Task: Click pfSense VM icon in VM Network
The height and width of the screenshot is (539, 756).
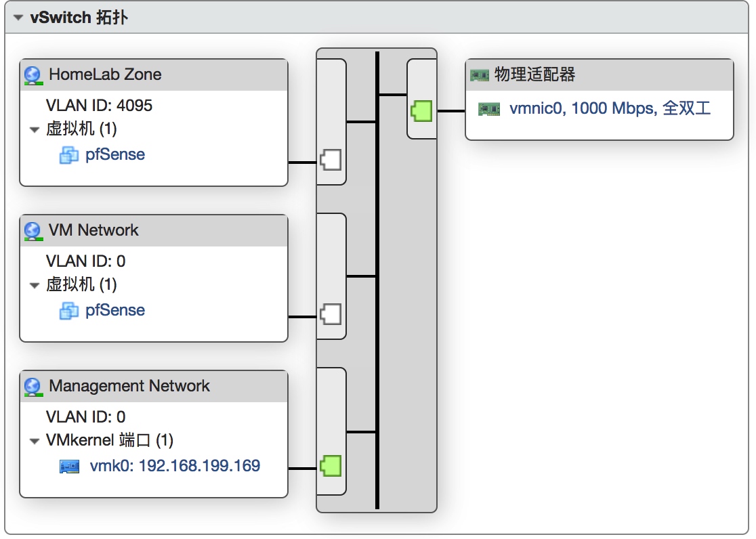Action: click(x=69, y=311)
